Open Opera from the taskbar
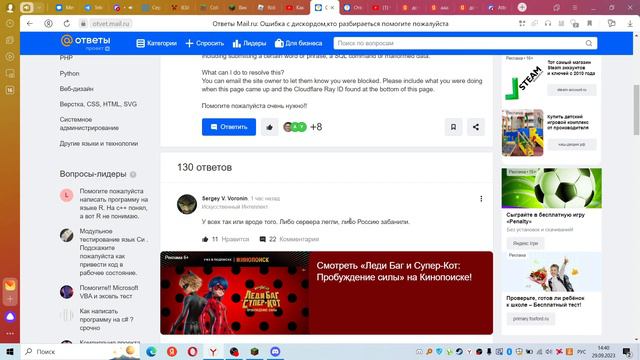Screen dimensions: 640x360 192,351
